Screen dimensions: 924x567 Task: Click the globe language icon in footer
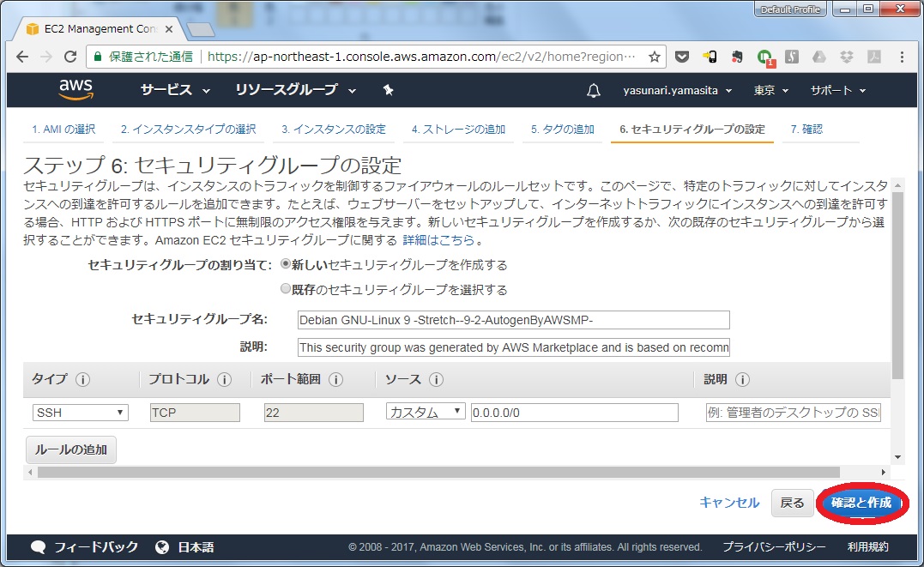162,547
